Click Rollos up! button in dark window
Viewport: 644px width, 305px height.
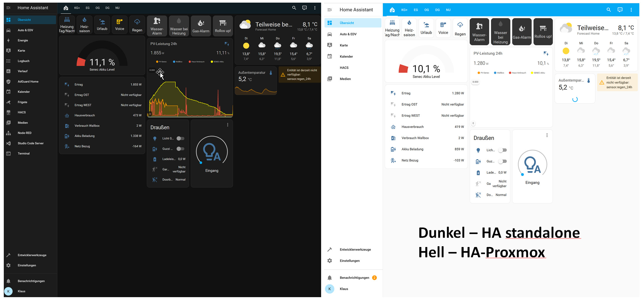(223, 26)
